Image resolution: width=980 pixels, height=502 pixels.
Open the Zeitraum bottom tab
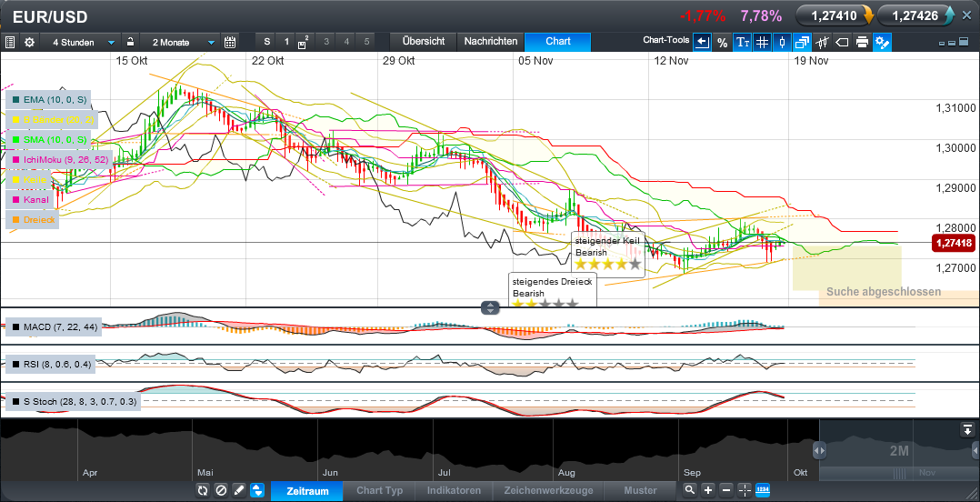point(307,491)
